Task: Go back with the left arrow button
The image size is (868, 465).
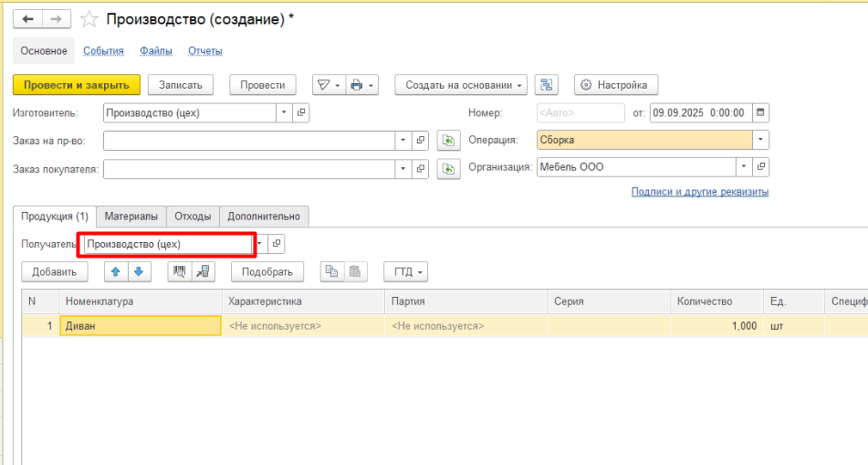Action: coord(27,19)
